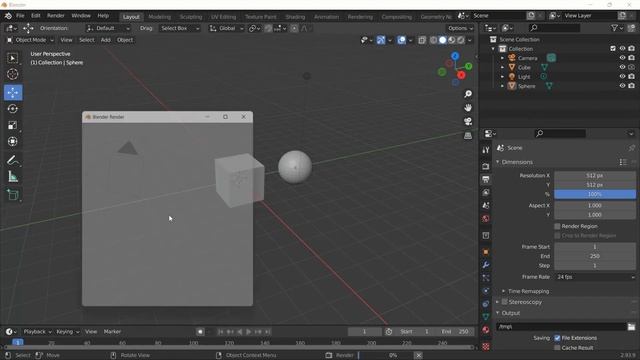Switch to the Shading workspace tab
Image resolution: width=640 pixels, height=360 pixels.
pyautogui.click(x=295, y=17)
